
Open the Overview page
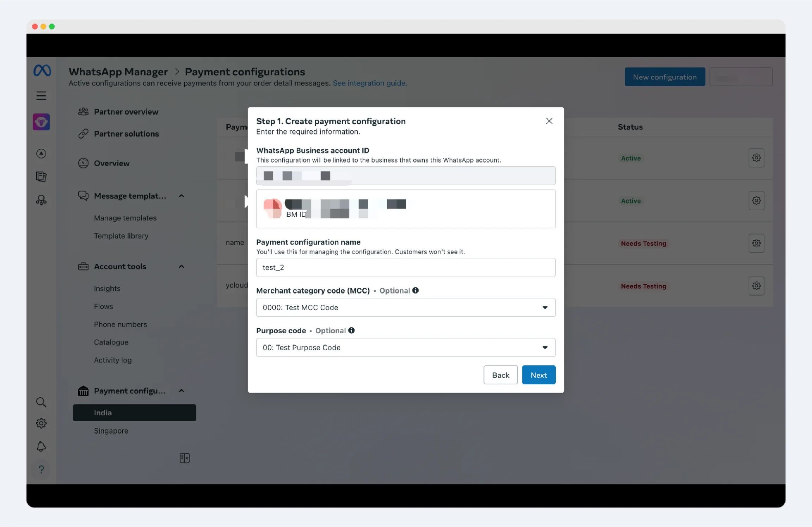pos(111,163)
